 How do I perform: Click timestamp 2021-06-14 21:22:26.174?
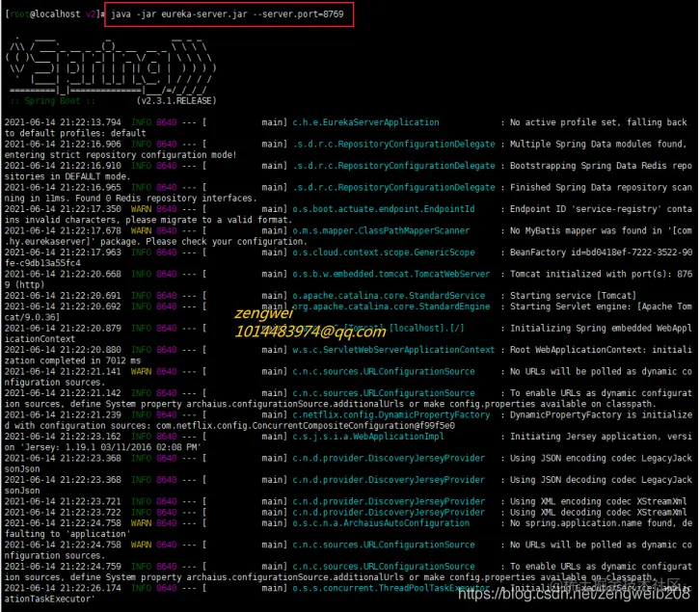63,588
